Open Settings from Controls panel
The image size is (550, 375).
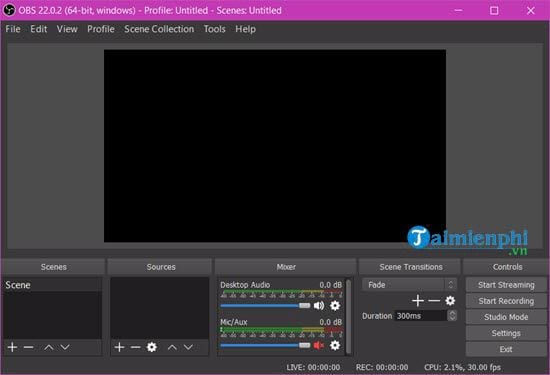click(506, 333)
